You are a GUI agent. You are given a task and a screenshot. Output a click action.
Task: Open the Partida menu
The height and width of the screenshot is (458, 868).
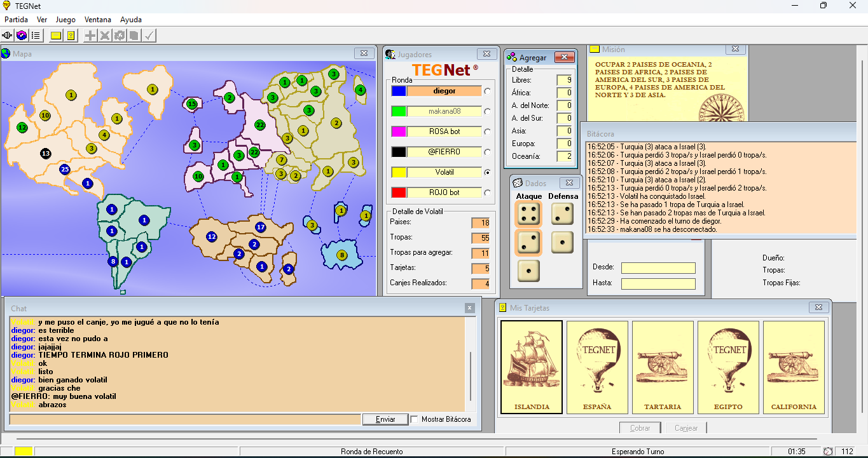[x=17, y=20]
